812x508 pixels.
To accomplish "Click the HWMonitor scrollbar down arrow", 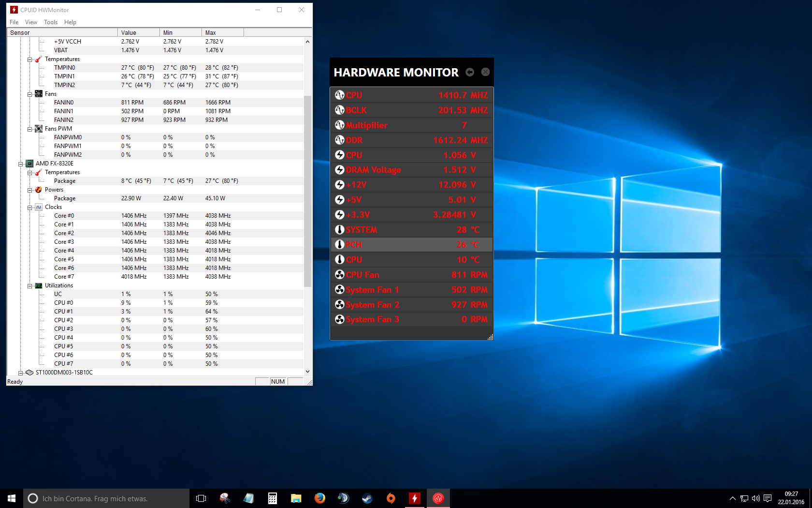I will [308, 372].
